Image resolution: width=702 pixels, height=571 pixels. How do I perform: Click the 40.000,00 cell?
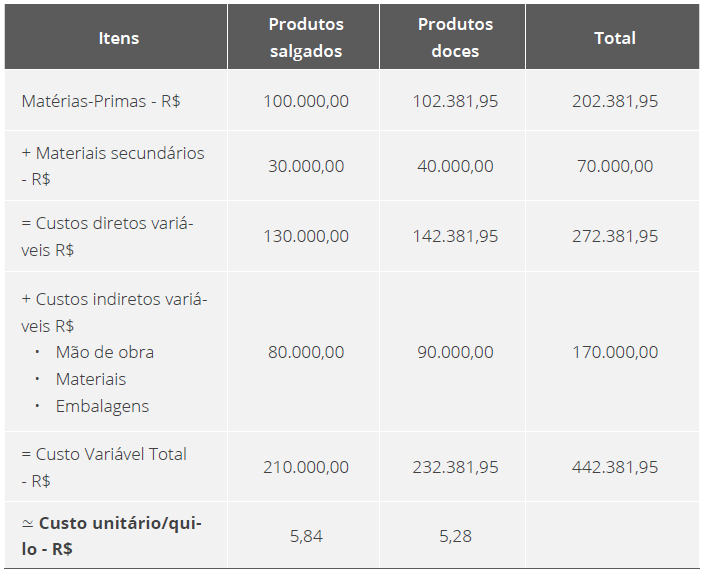pos(455,166)
